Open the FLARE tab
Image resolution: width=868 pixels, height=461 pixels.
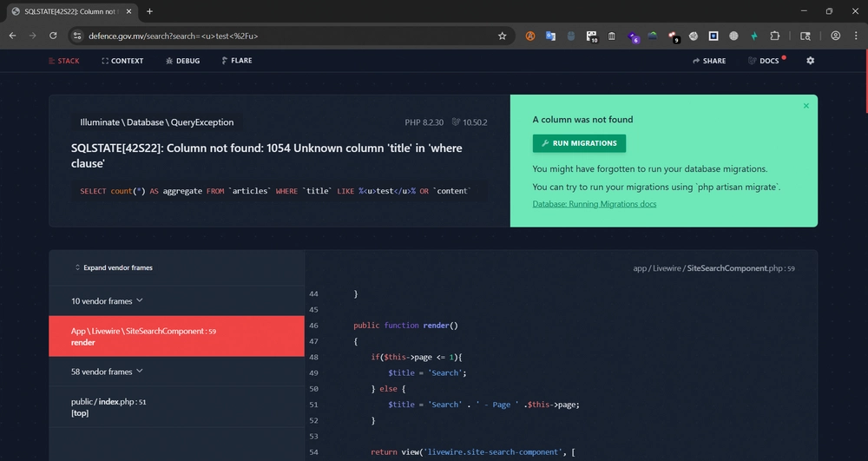tap(237, 60)
